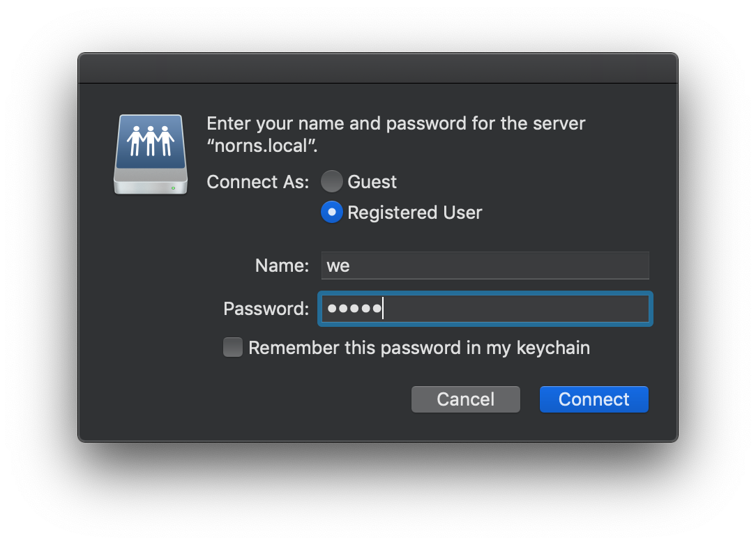Screen dimensions: 756x545
Task: Click the green status light on drive icon
Action: coord(173,188)
